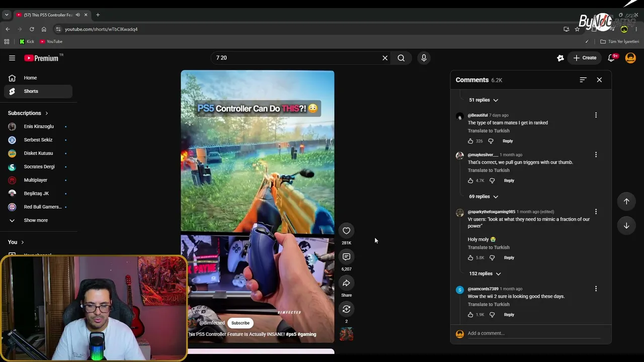The image size is (644, 362).
Task: Remix this Short
Action: tap(346, 309)
